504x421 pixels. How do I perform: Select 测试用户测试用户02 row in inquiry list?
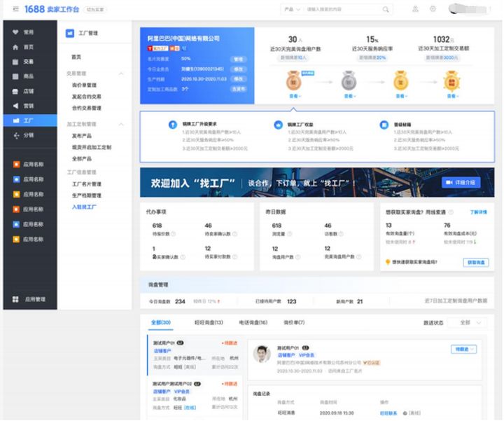195,396
